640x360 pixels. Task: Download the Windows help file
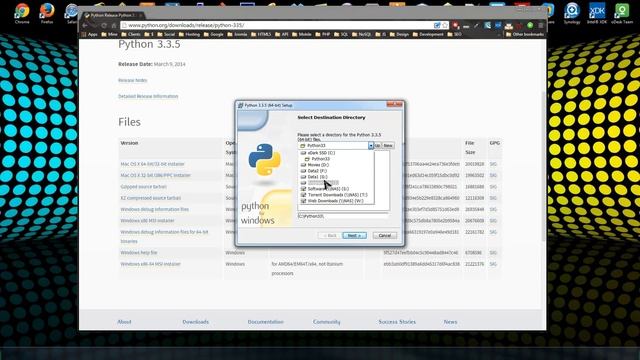[x=139, y=253]
